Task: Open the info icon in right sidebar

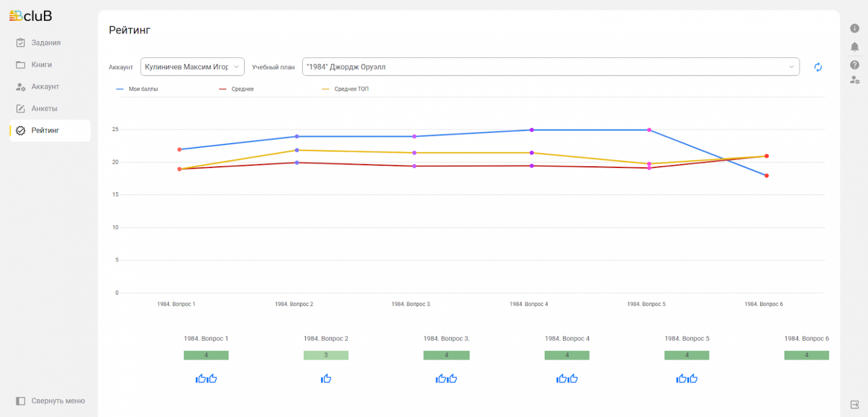Action: (855, 28)
